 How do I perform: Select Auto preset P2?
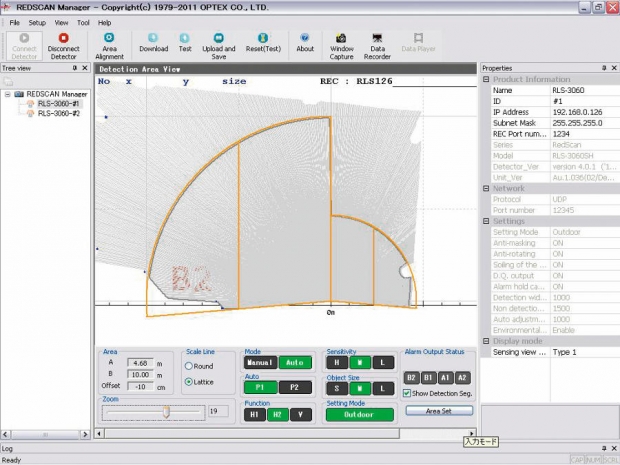[295, 388]
